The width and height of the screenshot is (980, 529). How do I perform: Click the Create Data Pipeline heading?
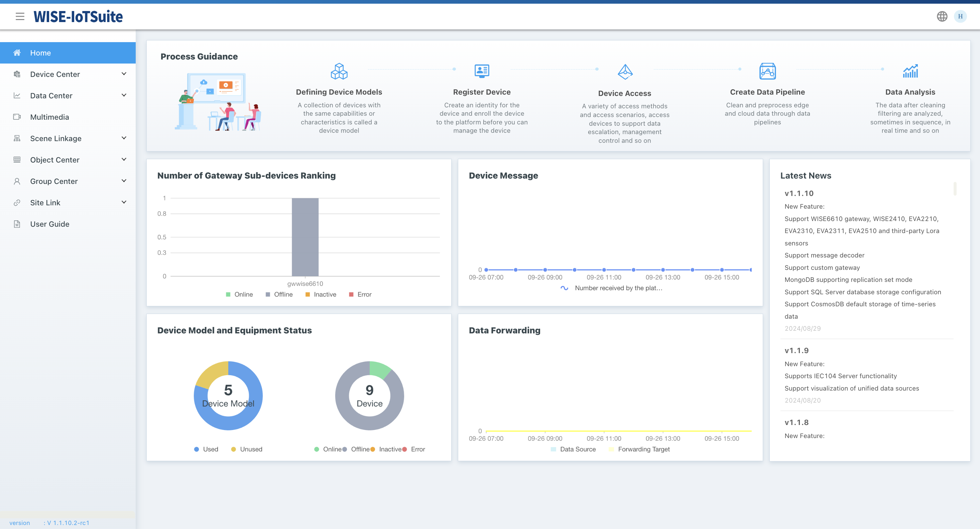click(767, 92)
